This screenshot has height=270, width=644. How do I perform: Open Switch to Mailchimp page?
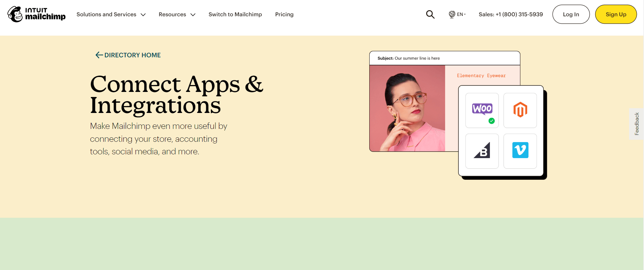235,14
